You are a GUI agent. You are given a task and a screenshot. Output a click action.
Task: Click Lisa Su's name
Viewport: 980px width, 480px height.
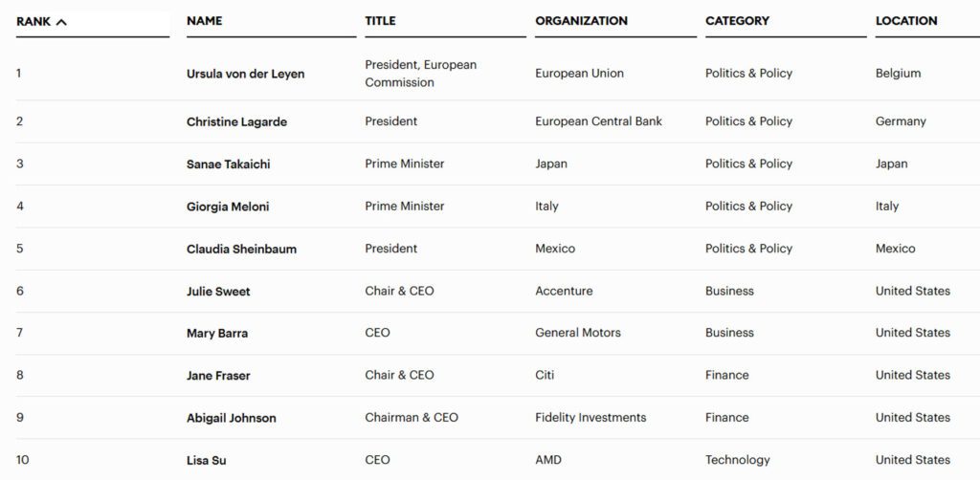[206, 461]
